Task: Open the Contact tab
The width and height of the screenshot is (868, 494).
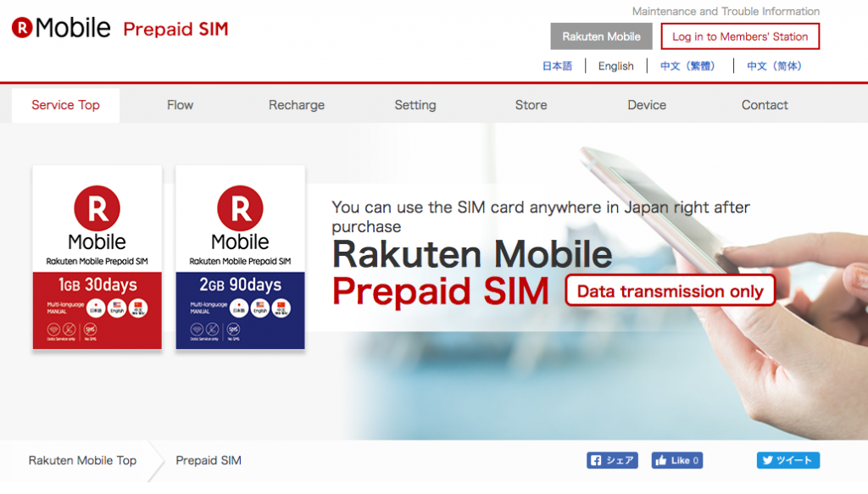Action: (x=765, y=105)
